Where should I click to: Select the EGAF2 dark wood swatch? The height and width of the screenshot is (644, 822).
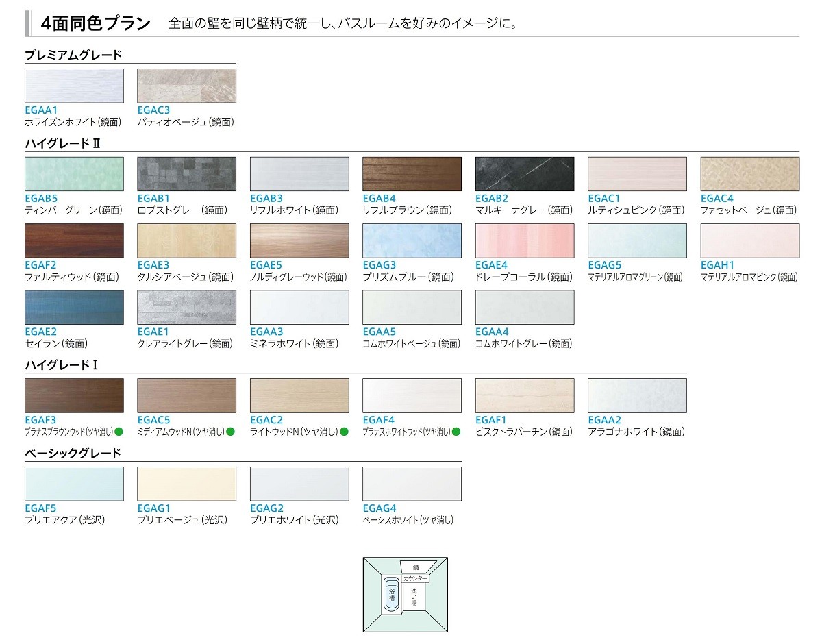[74, 240]
